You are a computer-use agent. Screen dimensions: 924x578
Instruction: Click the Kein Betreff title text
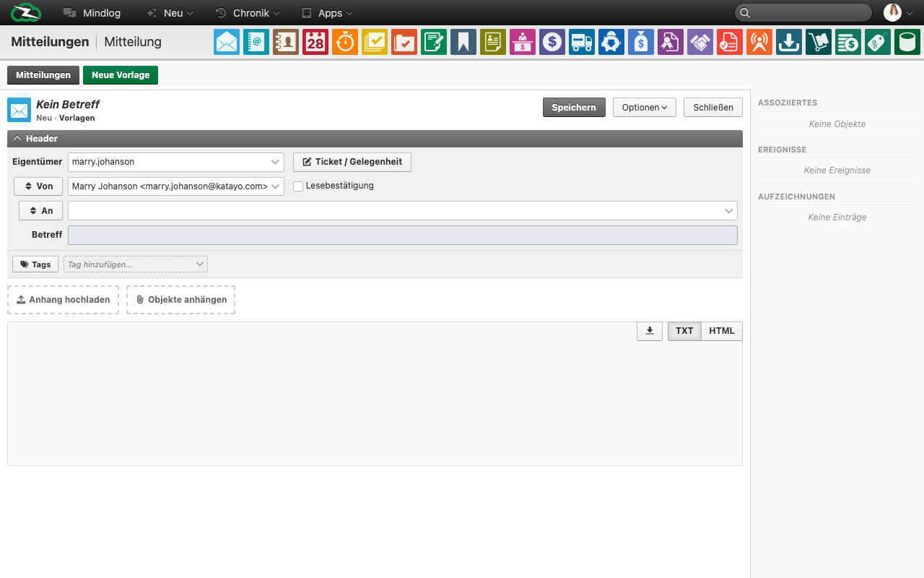coord(68,105)
